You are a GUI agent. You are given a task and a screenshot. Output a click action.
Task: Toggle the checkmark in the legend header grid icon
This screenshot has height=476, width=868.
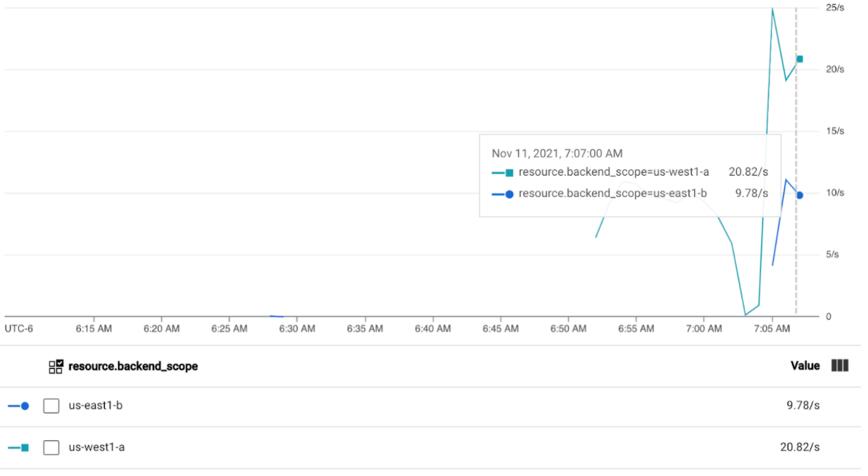click(58, 362)
